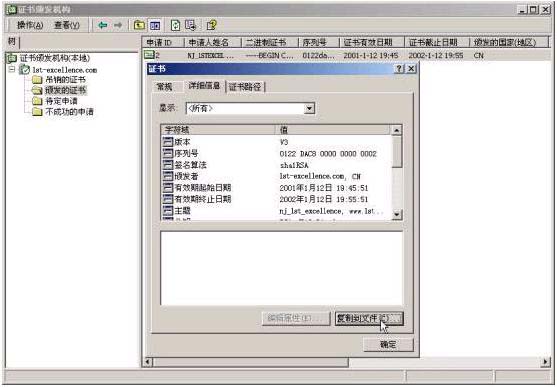Click the 申请 ID column header
Viewport: 557px width, 387px height.
[163, 42]
